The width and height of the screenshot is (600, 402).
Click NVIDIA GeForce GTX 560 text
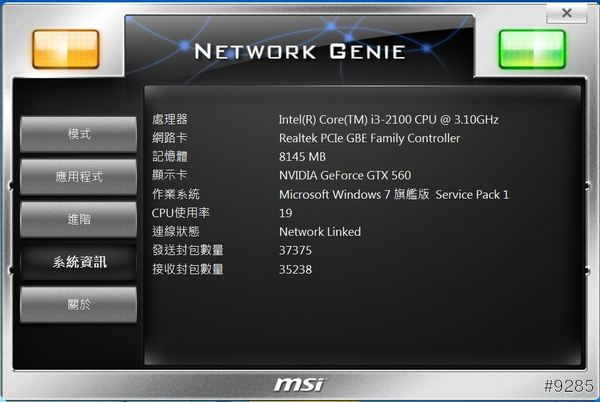tap(345, 176)
